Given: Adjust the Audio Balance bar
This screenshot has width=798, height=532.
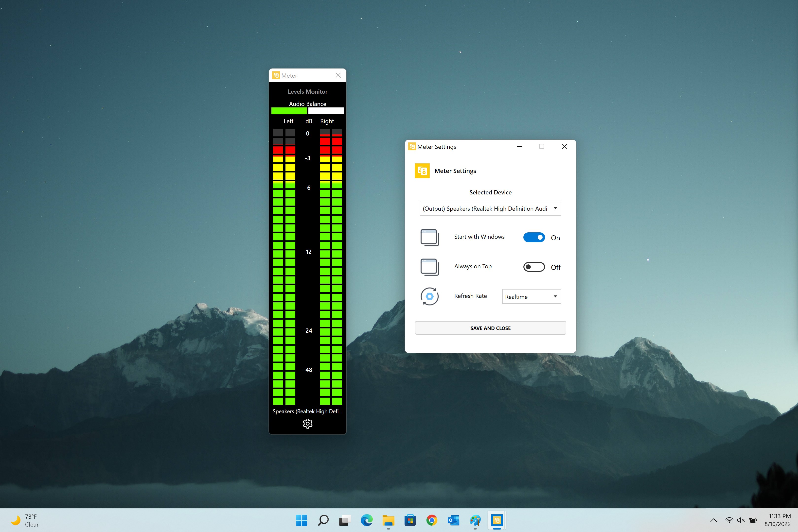Looking at the screenshot, I should point(307,111).
